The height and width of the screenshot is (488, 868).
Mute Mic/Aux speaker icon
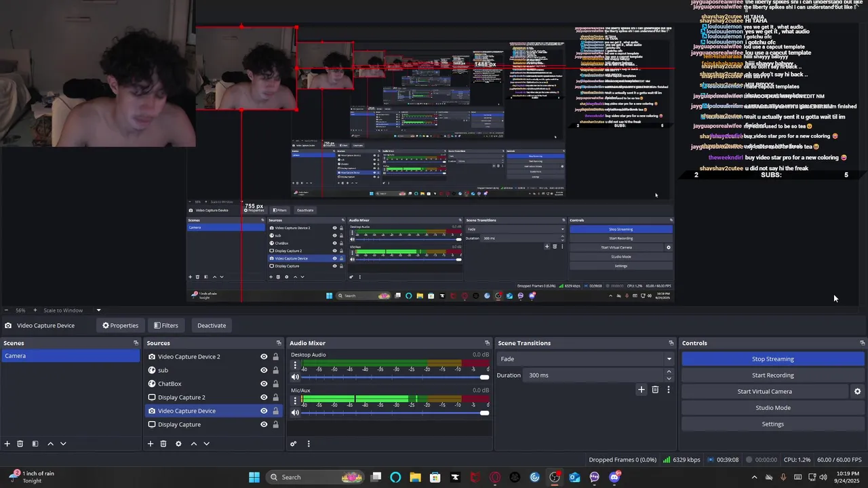click(x=295, y=413)
